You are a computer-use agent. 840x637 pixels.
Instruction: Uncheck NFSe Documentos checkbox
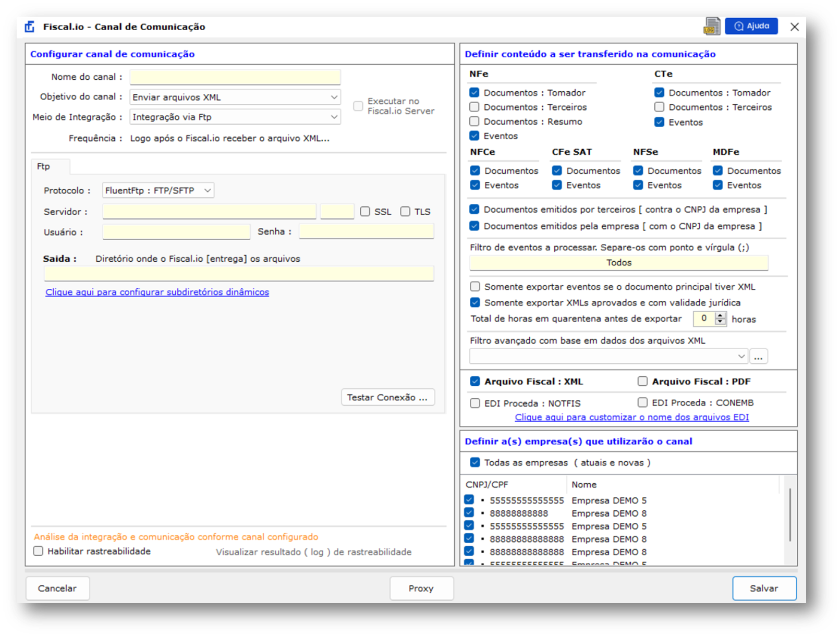638,170
